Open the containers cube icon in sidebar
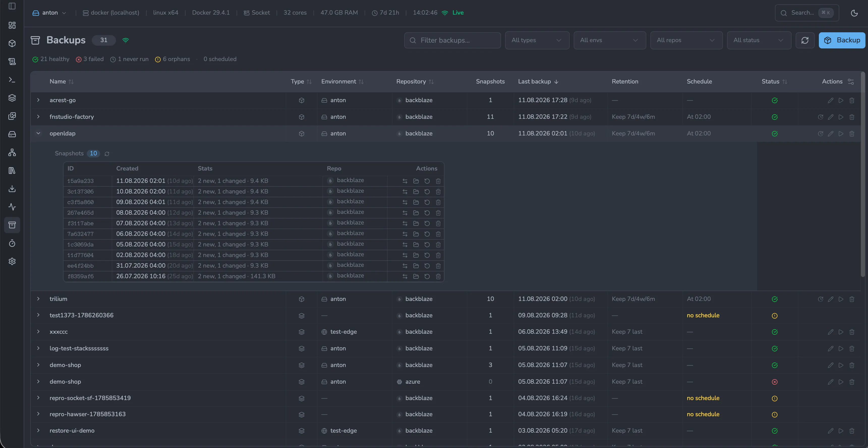This screenshot has height=448, width=868. pyautogui.click(x=12, y=43)
